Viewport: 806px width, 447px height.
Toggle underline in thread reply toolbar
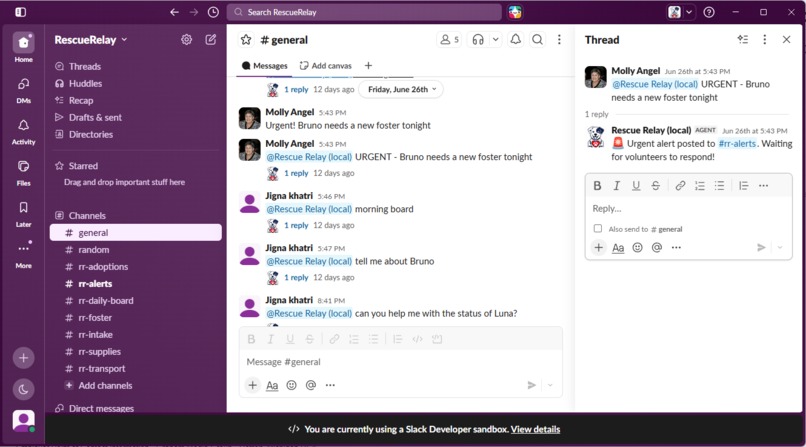(636, 186)
